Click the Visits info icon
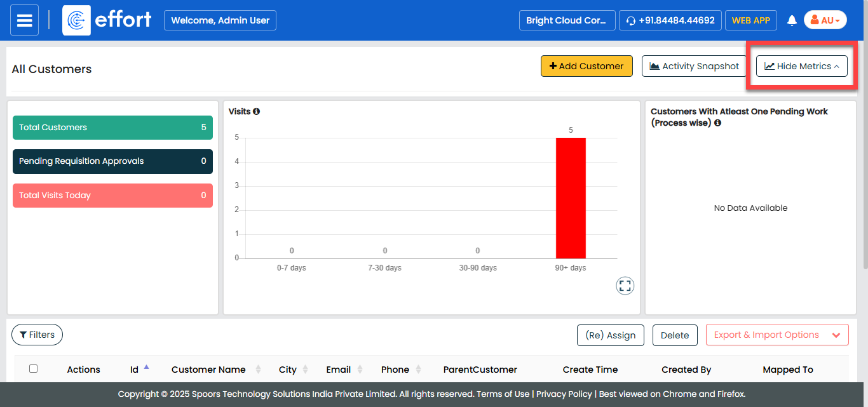Screen dimensions: 868x407 [x=256, y=111]
